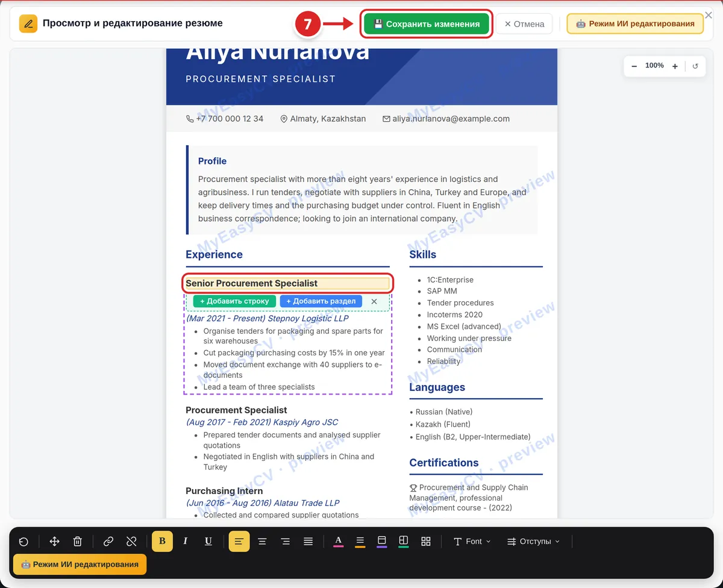Click Сохранить изменения button
723x588 pixels.
427,24
